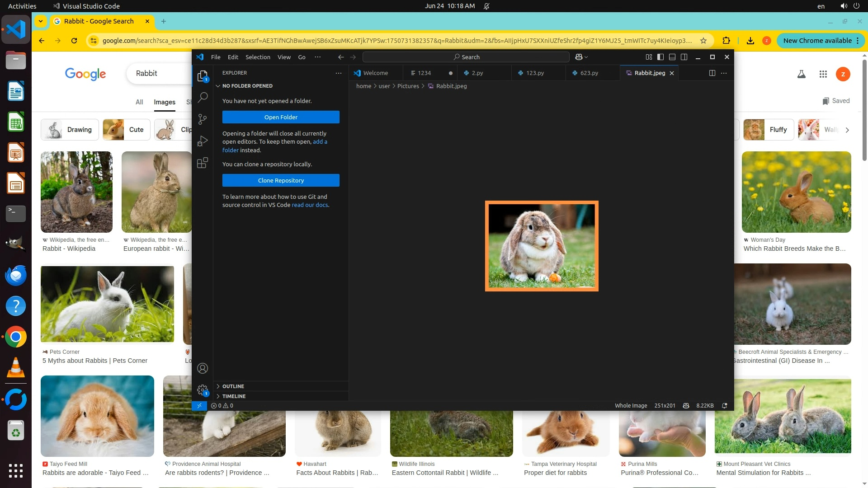Open the Extensions view icon
Viewport: 868px width, 488px height.
(203, 163)
